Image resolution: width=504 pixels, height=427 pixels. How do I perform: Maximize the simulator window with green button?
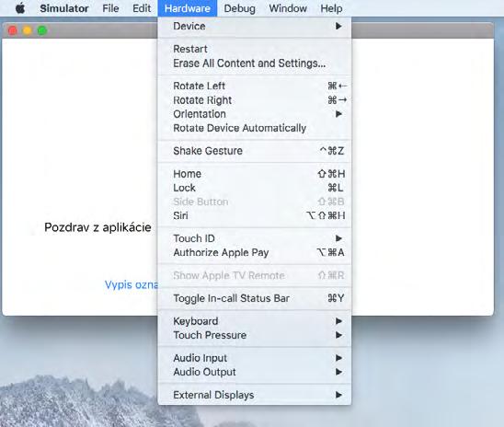pos(42,31)
